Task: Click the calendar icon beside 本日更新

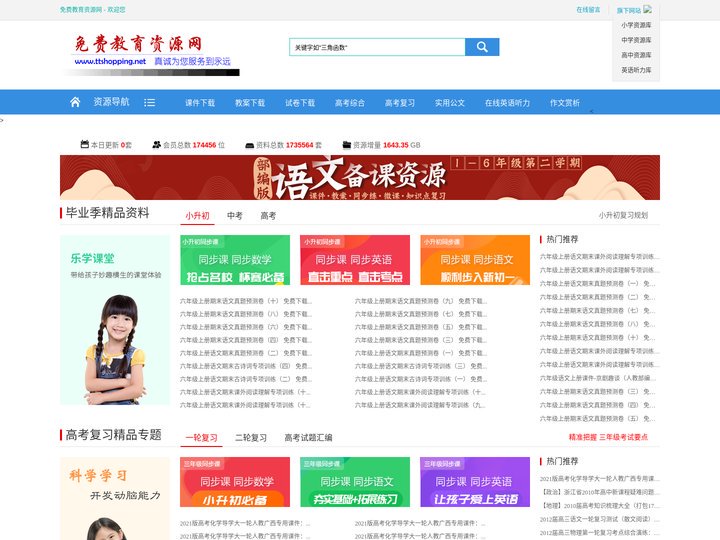Action: click(x=84, y=144)
